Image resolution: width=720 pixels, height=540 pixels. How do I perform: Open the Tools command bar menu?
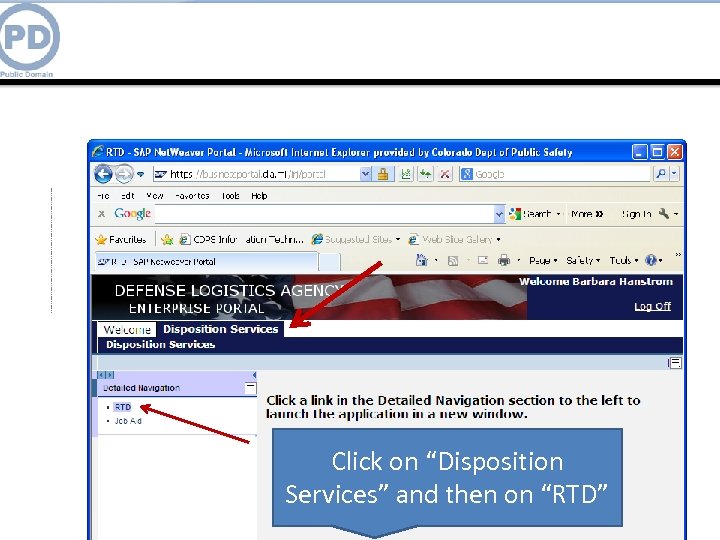[x=624, y=261]
